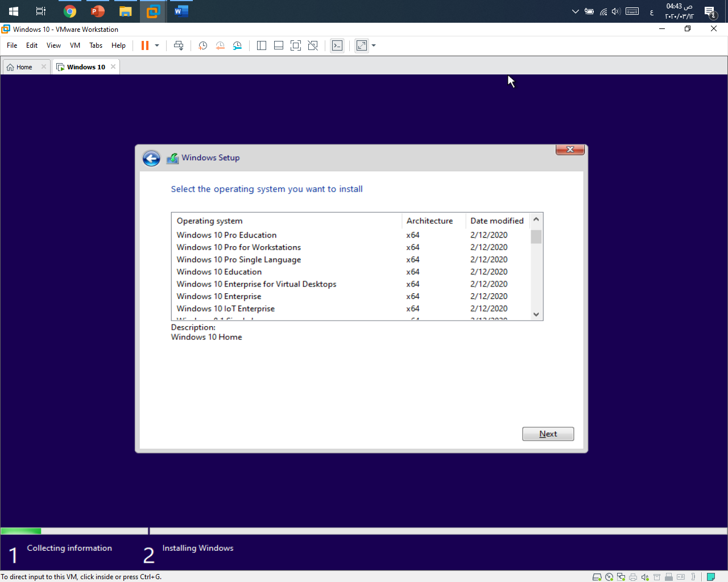Image resolution: width=728 pixels, height=582 pixels.
Task: Close the Home tab
Action: [44, 66]
